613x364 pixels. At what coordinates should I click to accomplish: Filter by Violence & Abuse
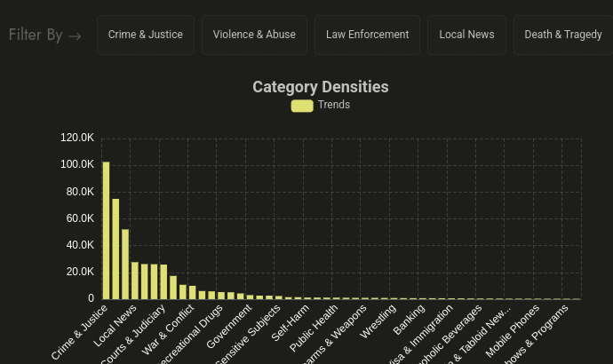[254, 35]
